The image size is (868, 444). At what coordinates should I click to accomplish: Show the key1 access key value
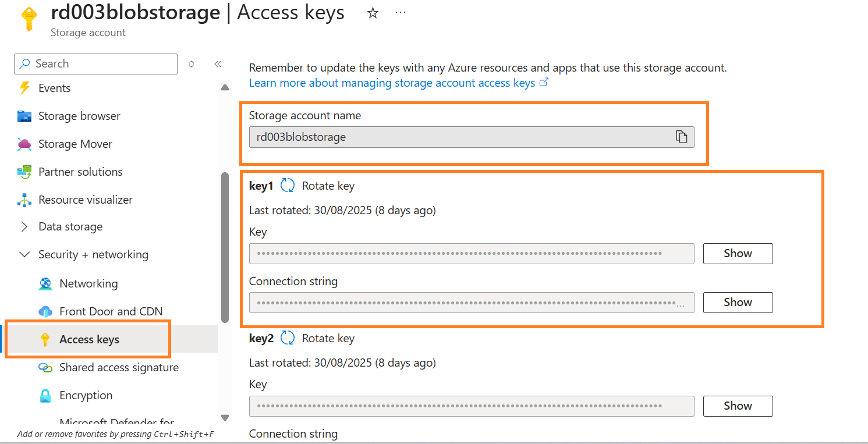click(737, 253)
